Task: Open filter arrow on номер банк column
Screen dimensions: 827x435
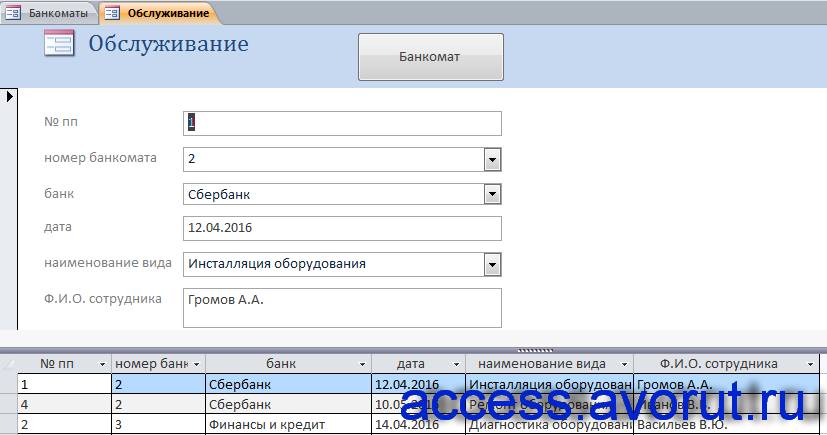Action: pyautogui.click(x=197, y=364)
